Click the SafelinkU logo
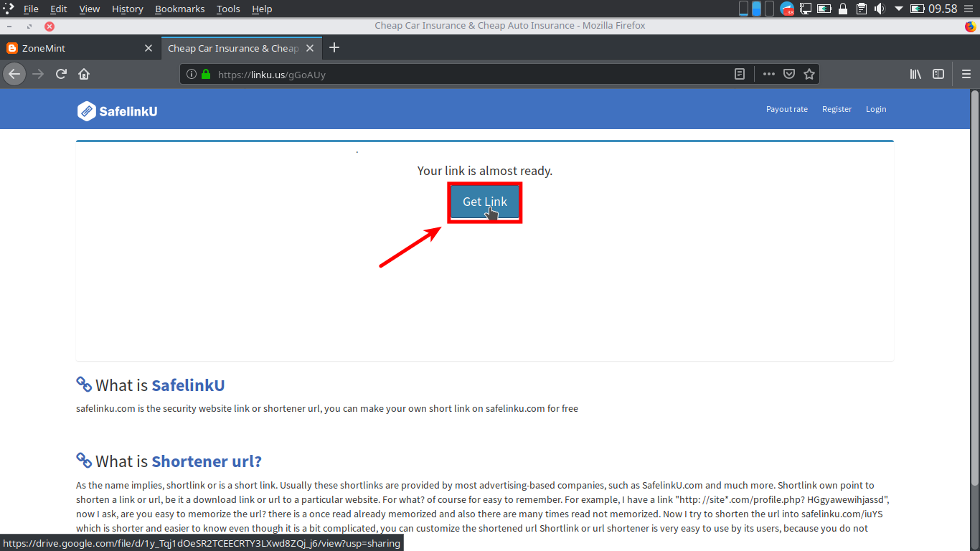This screenshot has height=551, width=980. (118, 111)
